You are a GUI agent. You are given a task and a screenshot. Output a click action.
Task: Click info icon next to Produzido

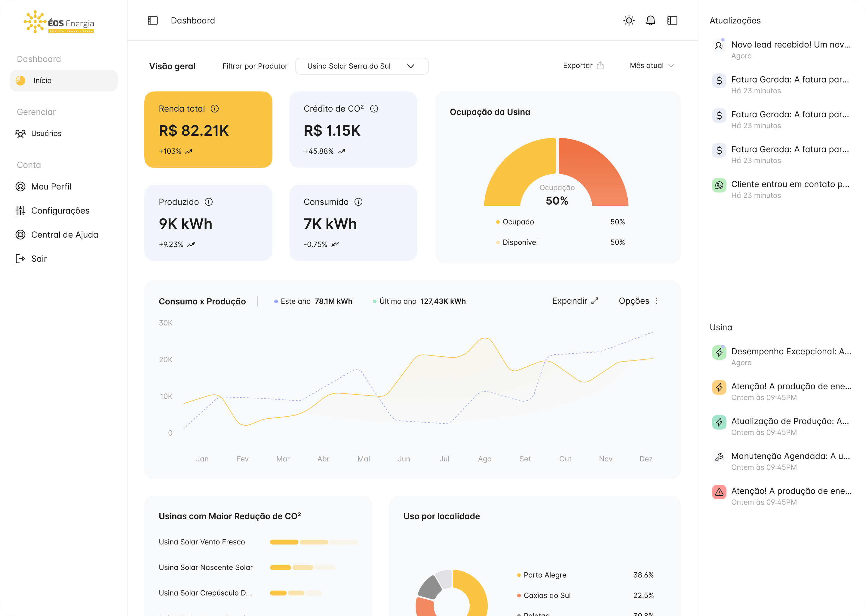tap(209, 202)
